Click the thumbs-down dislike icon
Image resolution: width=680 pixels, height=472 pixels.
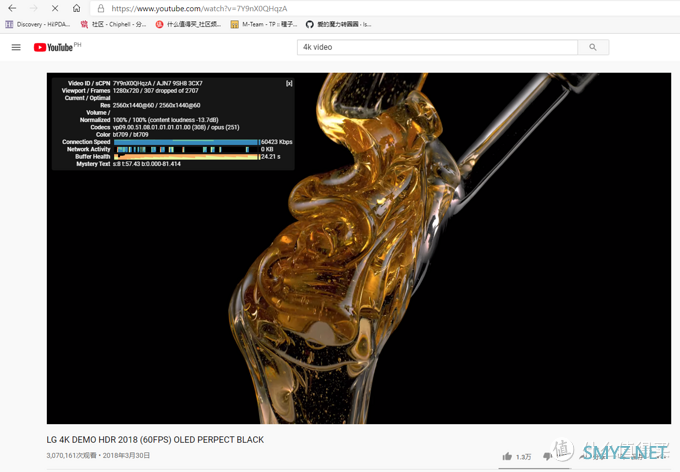click(x=547, y=456)
